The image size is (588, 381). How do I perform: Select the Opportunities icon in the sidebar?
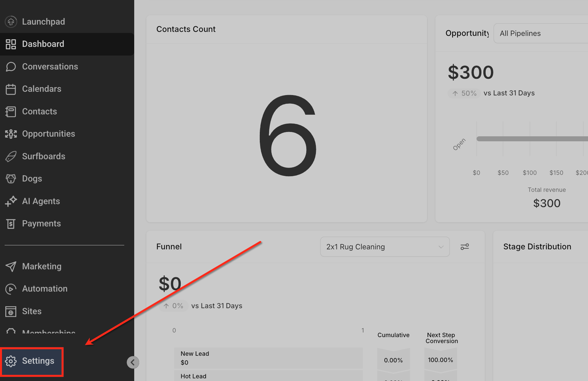(x=11, y=134)
